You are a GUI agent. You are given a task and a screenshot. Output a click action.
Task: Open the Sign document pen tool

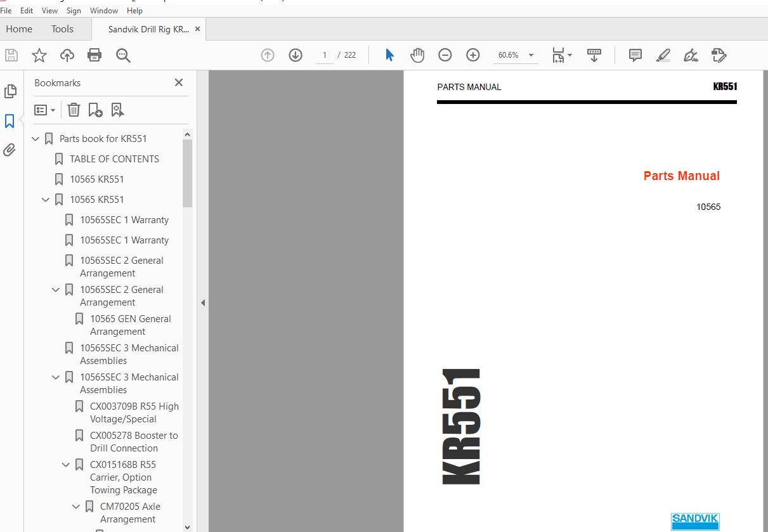(x=691, y=55)
